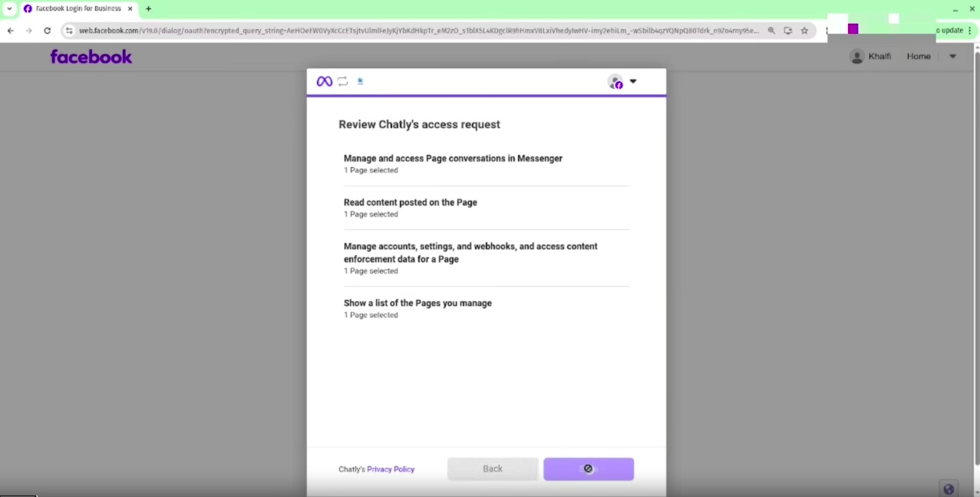Expand the account switcher arrow in dialog
The width and height of the screenshot is (980, 497).
633,81
